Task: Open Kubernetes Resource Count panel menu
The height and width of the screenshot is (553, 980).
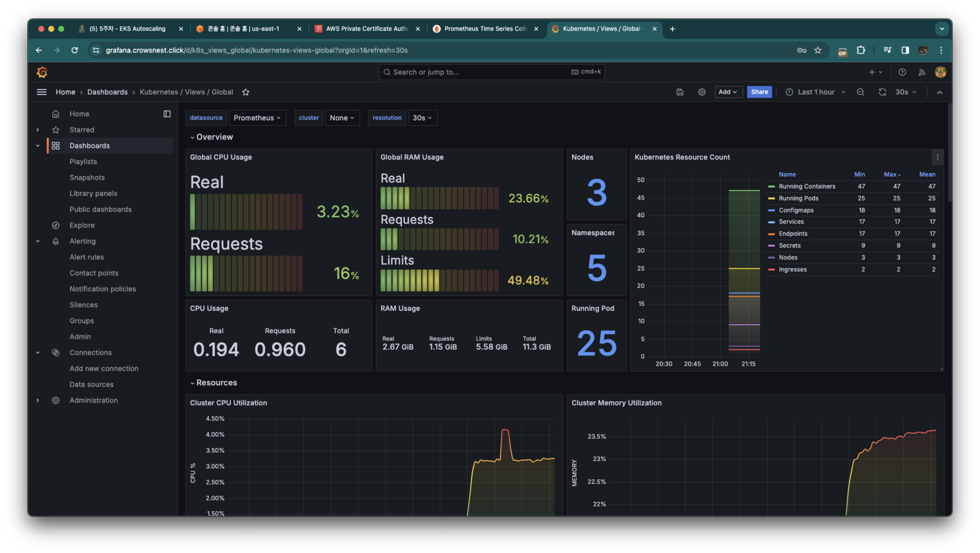Action: [x=937, y=157]
